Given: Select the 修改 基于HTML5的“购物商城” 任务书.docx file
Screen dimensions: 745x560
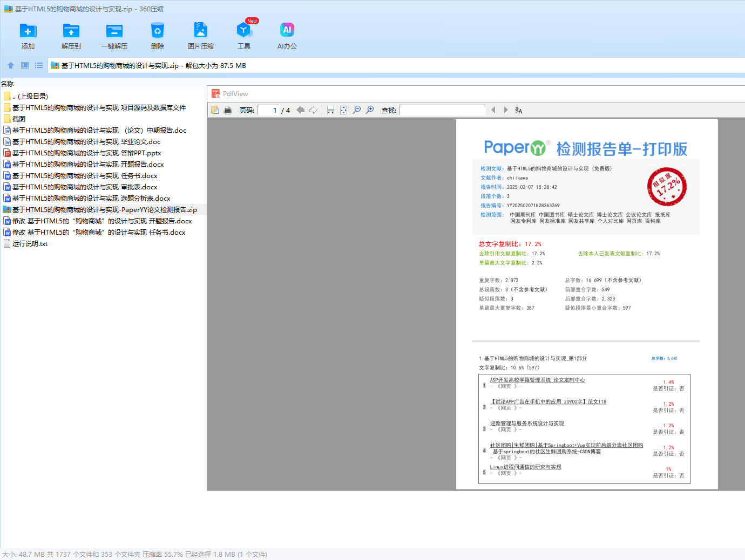Looking at the screenshot, I should coord(94,232).
